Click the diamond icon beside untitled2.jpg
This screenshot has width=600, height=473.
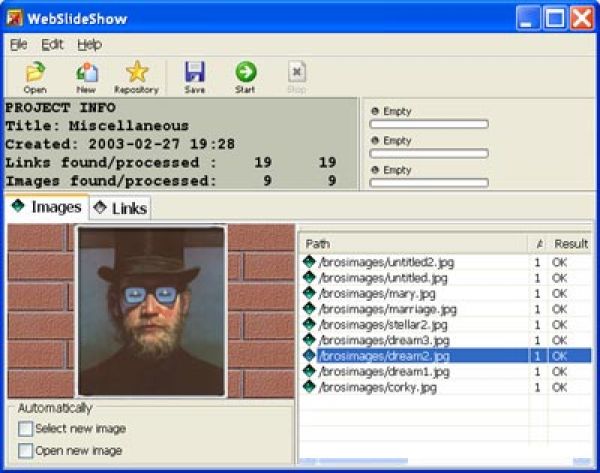pos(309,262)
